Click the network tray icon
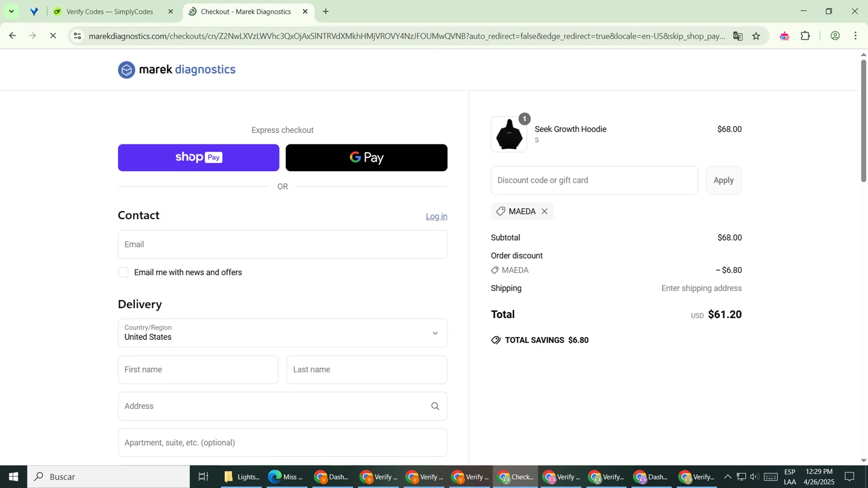868x488 pixels. click(x=741, y=477)
